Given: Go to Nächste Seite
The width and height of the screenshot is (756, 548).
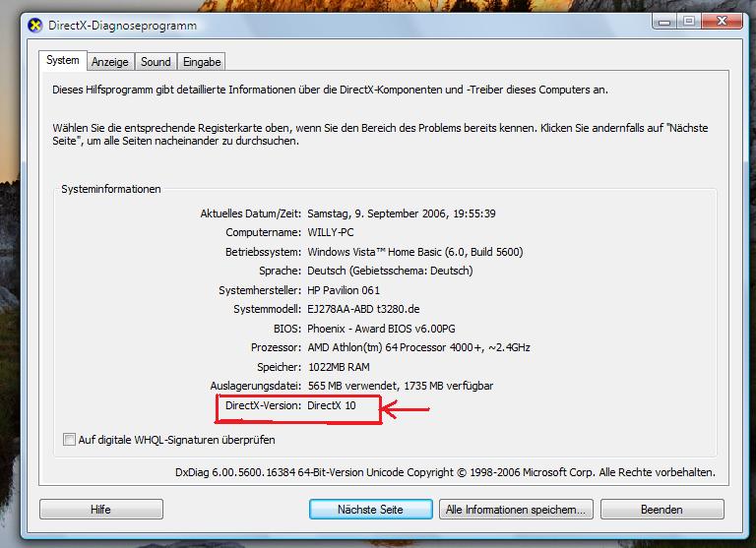Looking at the screenshot, I should (x=370, y=510).
